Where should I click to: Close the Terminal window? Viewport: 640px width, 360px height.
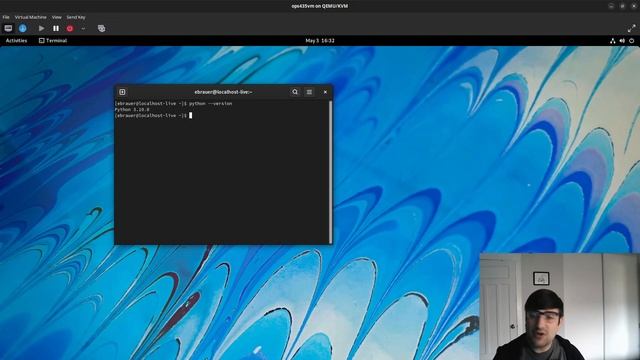click(325, 92)
